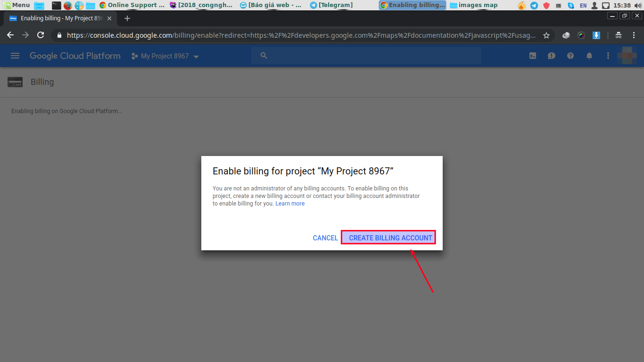Image resolution: width=644 pixels, height=362 pixels.
Task: Switch to the images map taskbar window
Action: coord(473,5)
